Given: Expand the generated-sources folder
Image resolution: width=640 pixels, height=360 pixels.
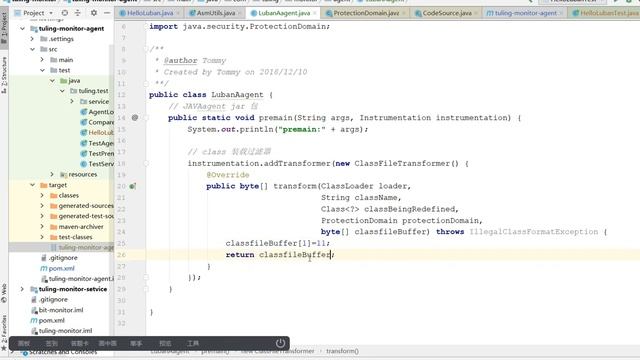Looking at the screenshot, I should [x=42, y=206].
